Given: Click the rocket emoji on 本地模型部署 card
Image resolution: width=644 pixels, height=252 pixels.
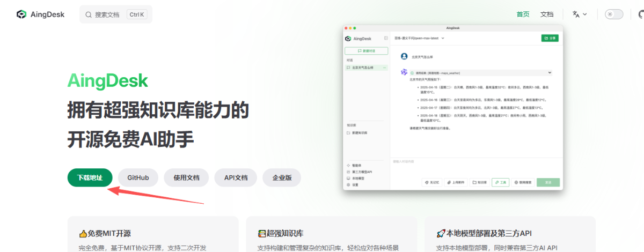Looking at the screenshot, I should coord(441,234).
